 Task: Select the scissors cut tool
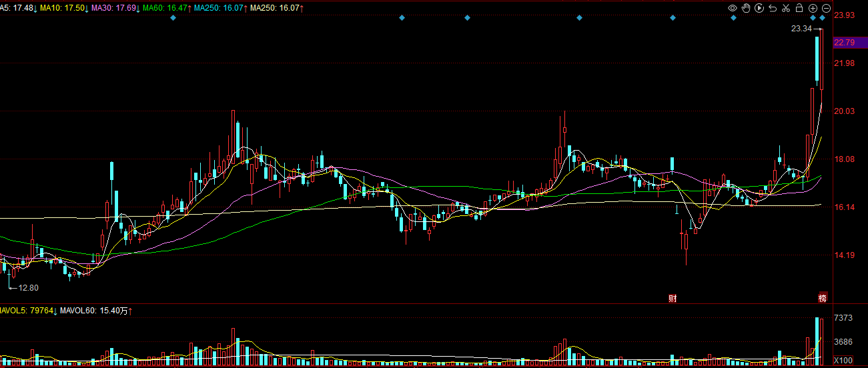786,8
